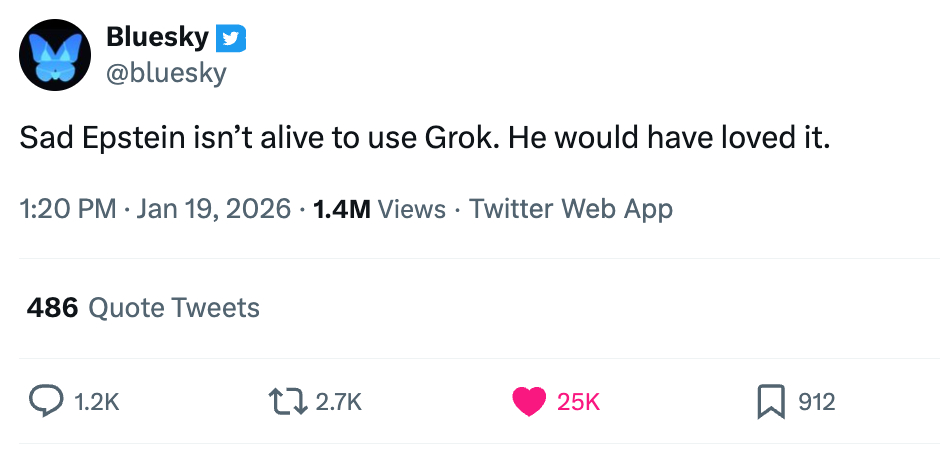Screen dimensions: 940x462
Task: Click the blue verified badge
Action: pos(231,39)
